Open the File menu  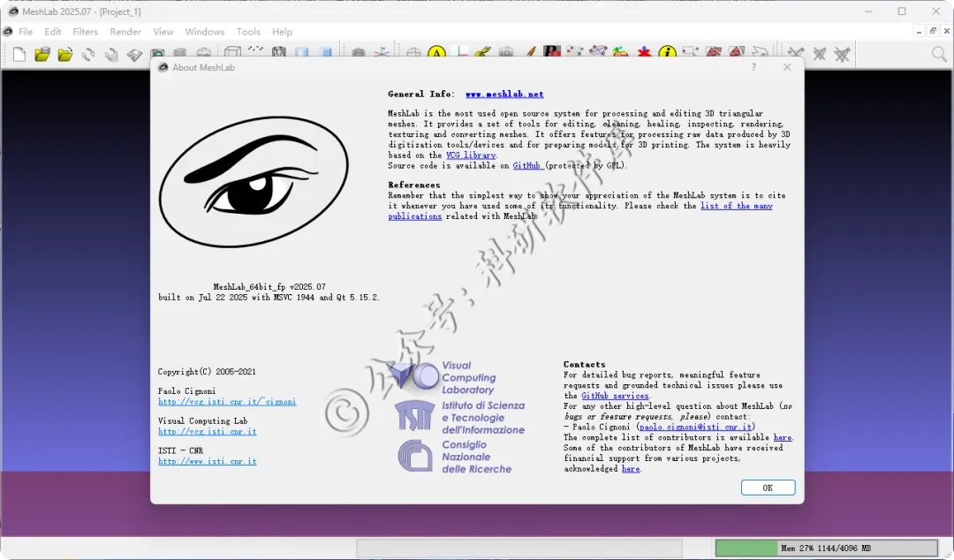(x=26, y=32)
